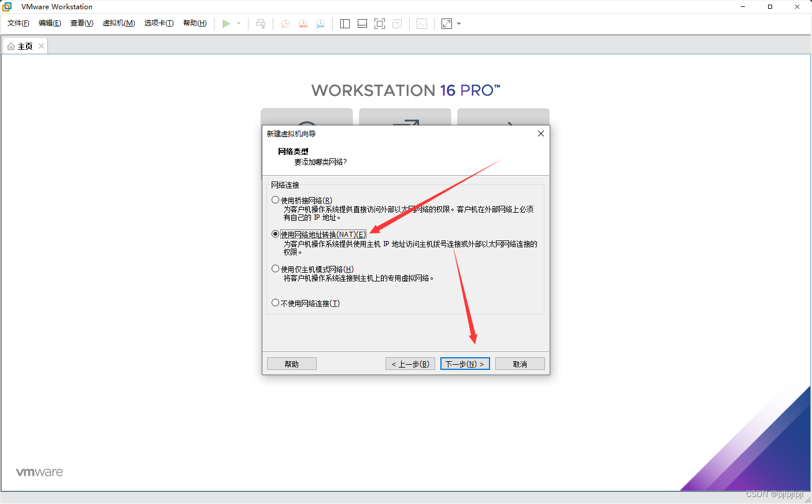Click the full screen mode icon
812x504 pixels.
click(380, 24)
